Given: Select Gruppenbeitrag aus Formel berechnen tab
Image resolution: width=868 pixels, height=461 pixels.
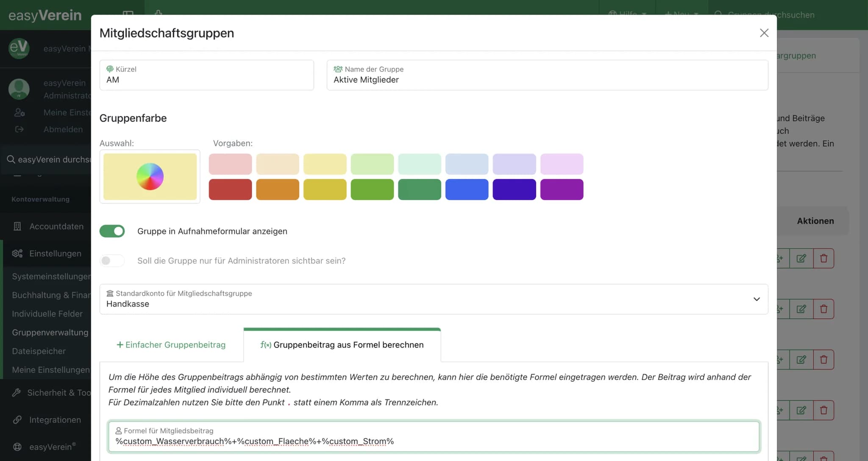Looking at the screenshot, I should [x=342, y=345].
